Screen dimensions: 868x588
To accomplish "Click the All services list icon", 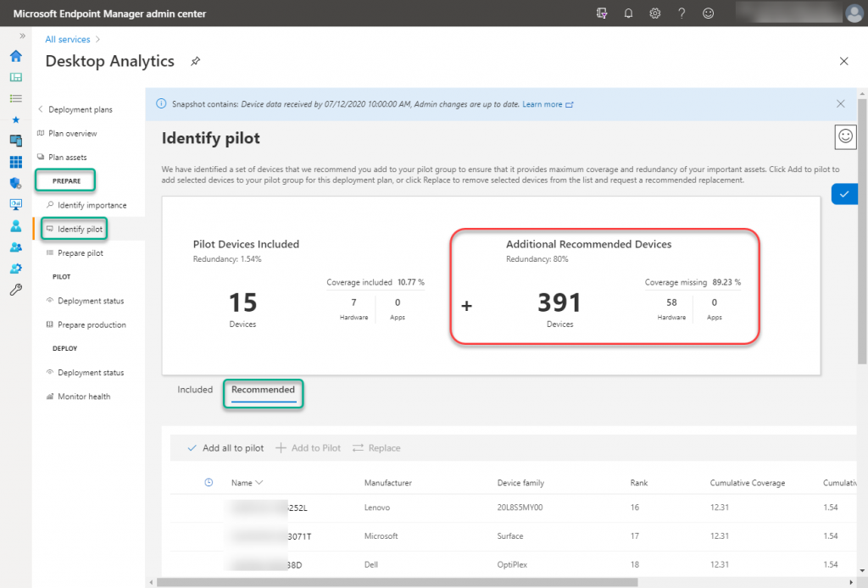I will point(15,98).
